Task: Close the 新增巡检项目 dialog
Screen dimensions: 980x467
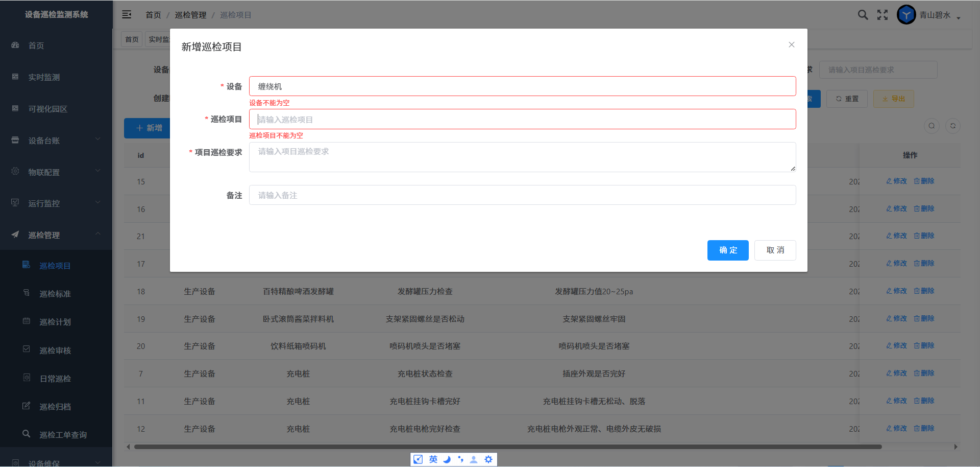Action: (x=791, y=45)
